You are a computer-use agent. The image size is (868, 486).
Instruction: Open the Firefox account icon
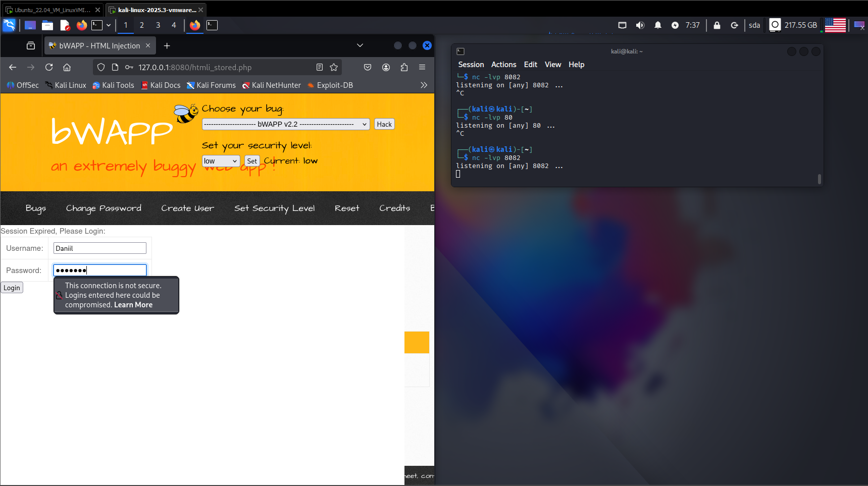(386, 67)
